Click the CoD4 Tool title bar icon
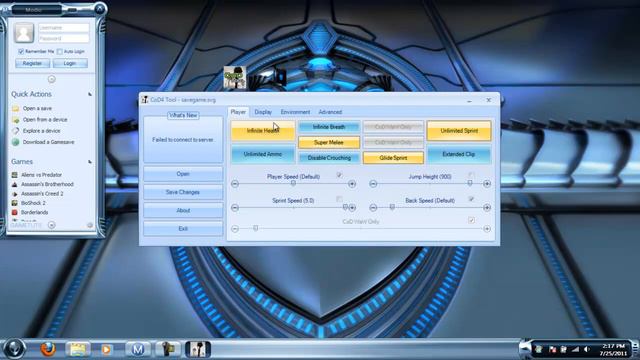Viewport: 640px width, 360px height. coord(144,100)
